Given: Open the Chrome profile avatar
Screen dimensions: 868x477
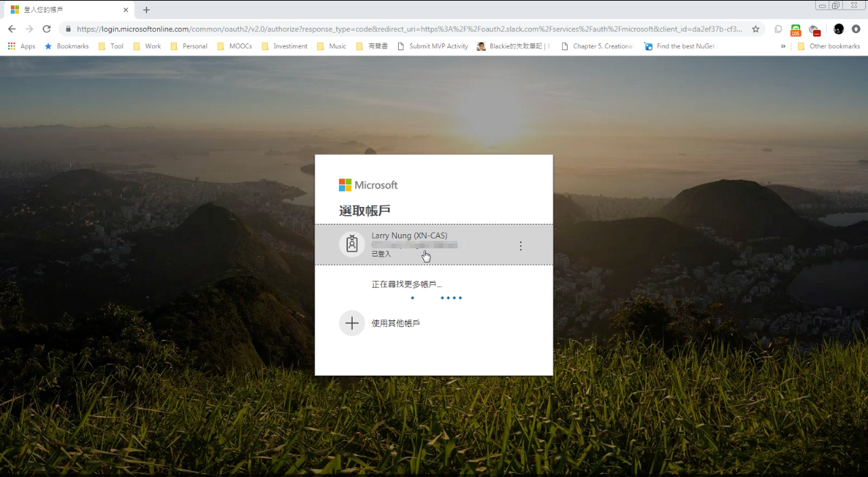Looking at the screenshot, I should (839, 29).
